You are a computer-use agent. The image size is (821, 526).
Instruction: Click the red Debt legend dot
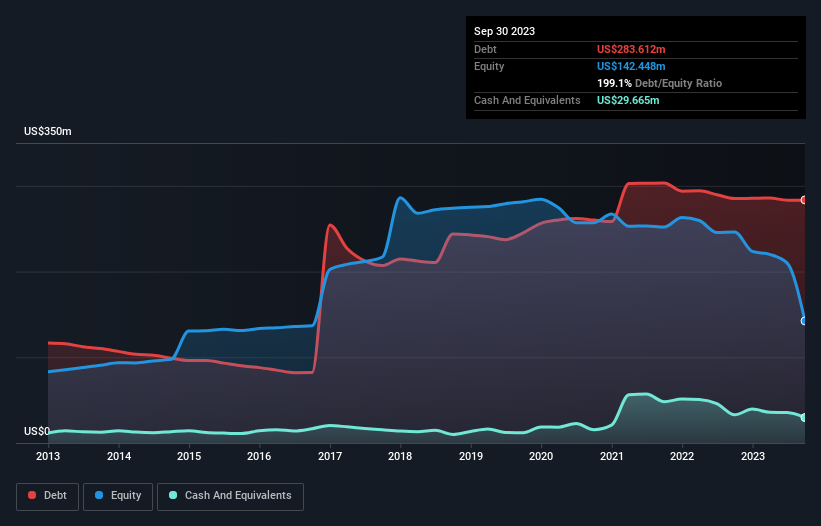(32, 495)
